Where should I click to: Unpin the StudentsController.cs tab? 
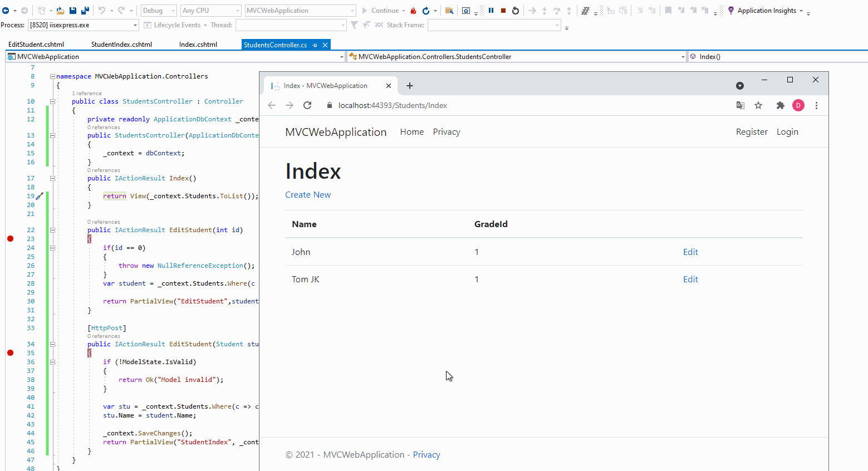click(315, 45)
